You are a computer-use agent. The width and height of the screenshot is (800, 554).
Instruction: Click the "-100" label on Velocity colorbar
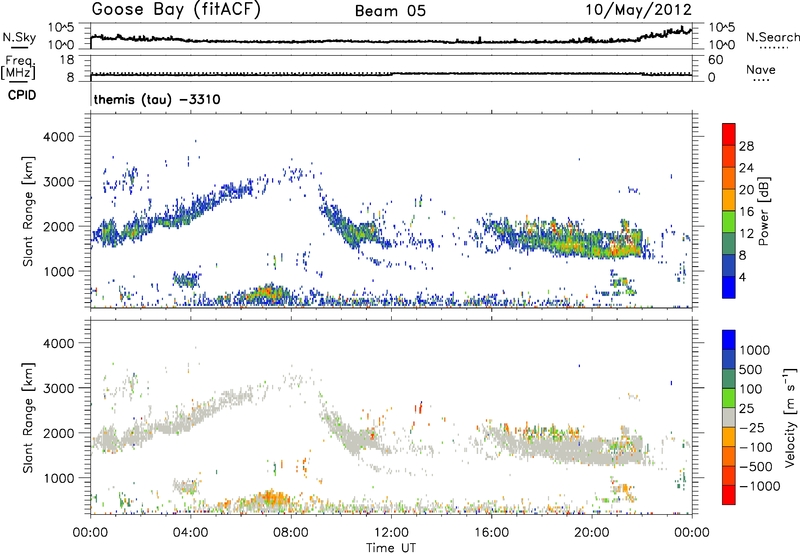coord(755,447)
